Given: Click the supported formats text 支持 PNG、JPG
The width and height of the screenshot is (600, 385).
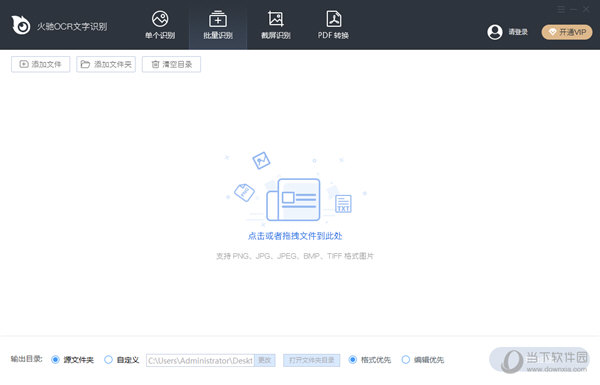Looking at the screenshot, I should click(295, 256).
